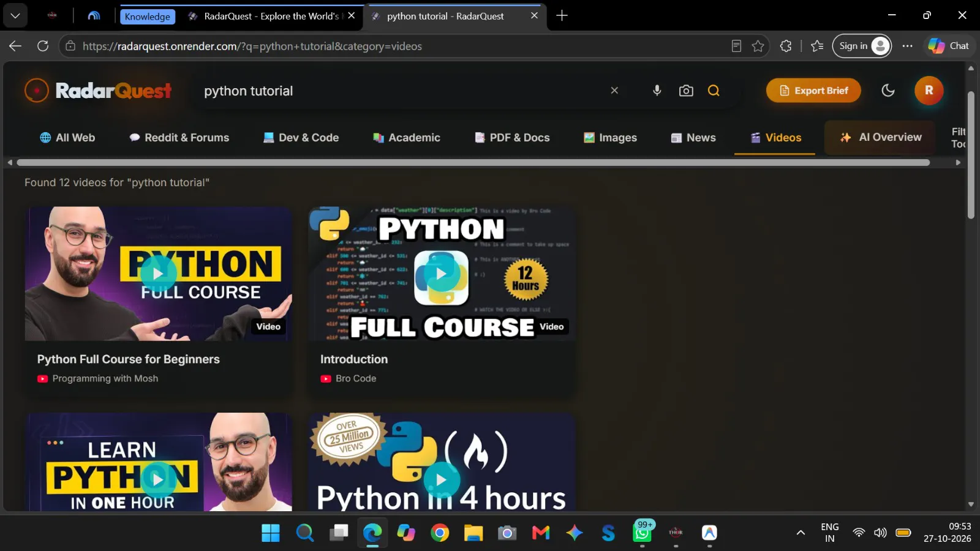Bookmark the page with the star icon
Viewport: 980px width, 551px height.
coord(758,46)
